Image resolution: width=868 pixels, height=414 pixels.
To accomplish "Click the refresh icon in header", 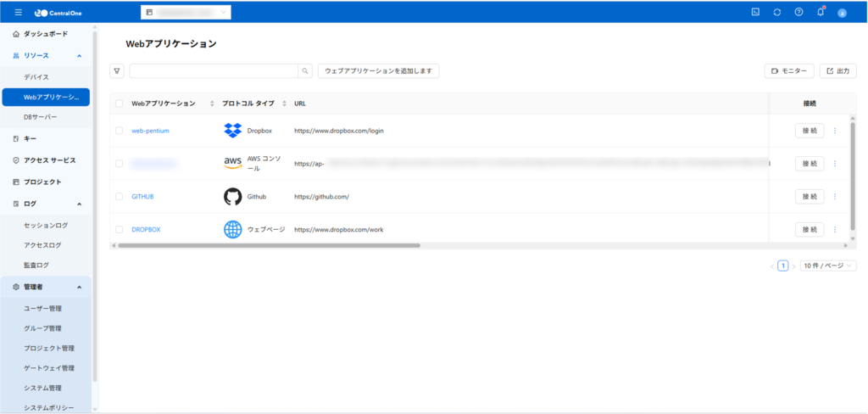I will click(777, 12).
